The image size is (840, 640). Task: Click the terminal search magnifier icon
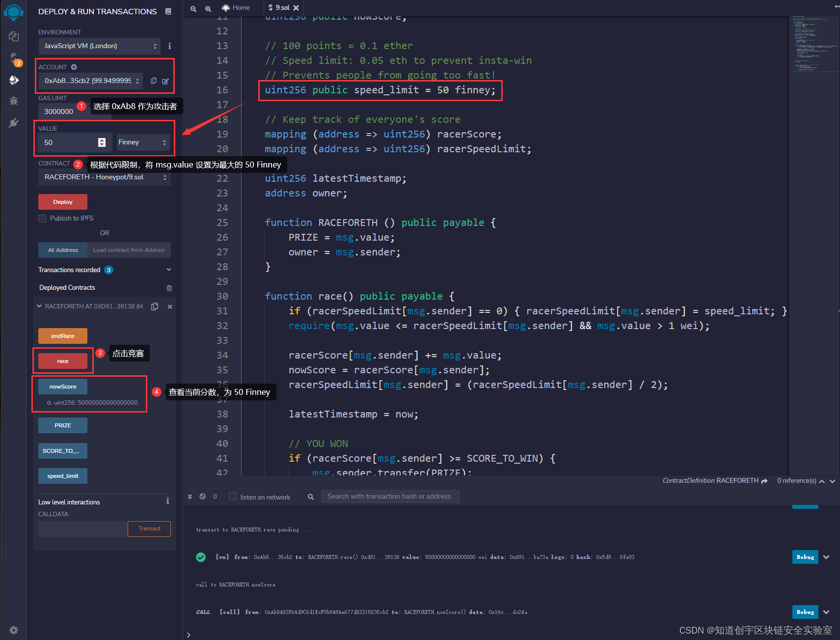pyautogui.click(x=311, y=497)
